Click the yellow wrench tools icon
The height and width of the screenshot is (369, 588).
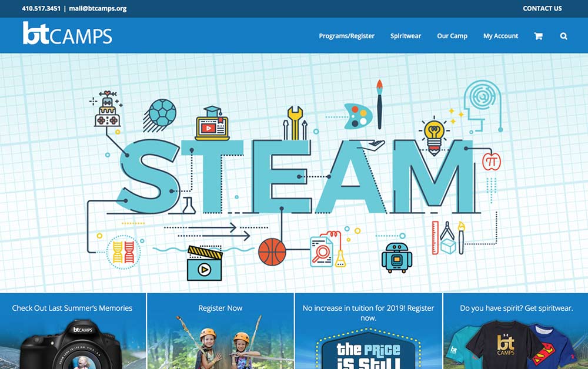tap(295, 123)
